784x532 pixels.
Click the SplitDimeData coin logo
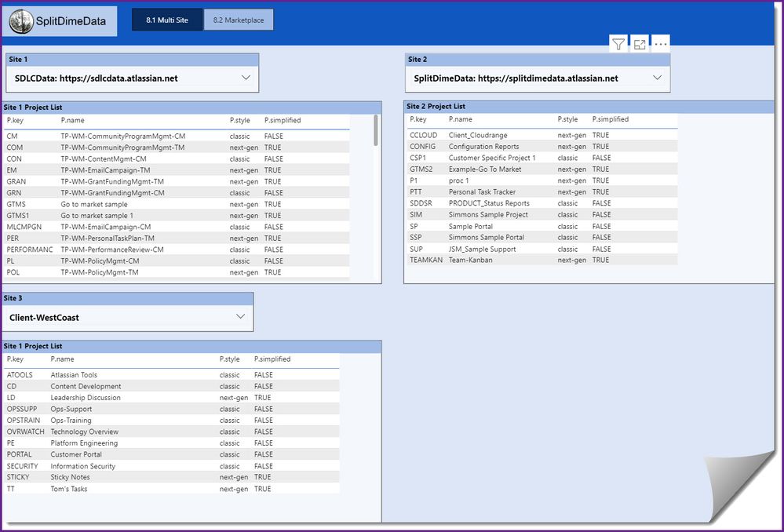click(21, 21)
